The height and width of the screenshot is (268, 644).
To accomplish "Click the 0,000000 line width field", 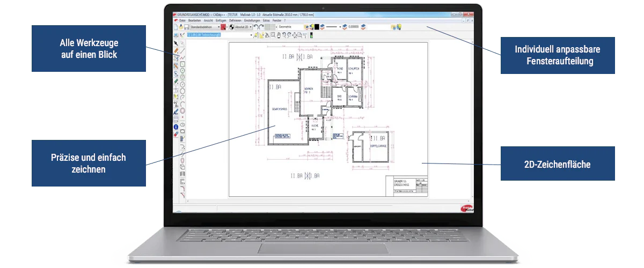I will (x=354, y=27).
